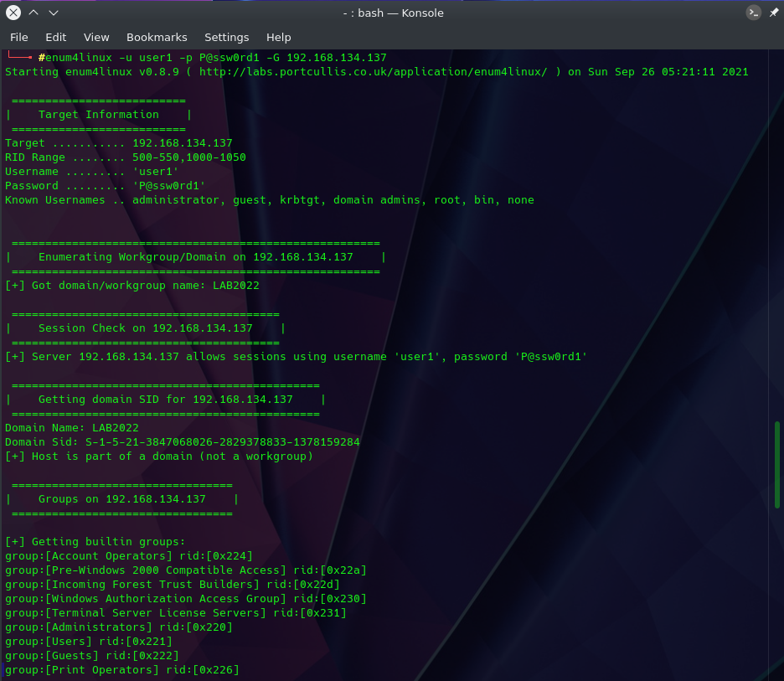
Task: Click the 'bash — Konsole' window title
Action: coord(393,13)
